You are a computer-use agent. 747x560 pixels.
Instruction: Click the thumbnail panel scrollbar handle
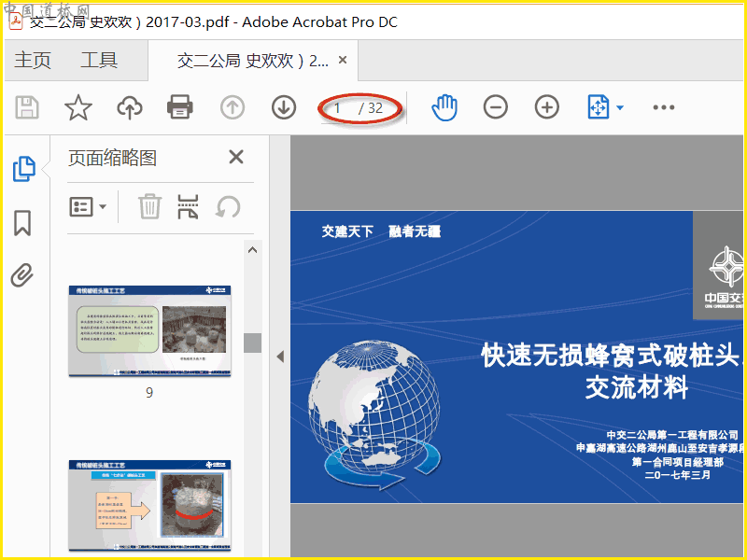pos(252,343)
